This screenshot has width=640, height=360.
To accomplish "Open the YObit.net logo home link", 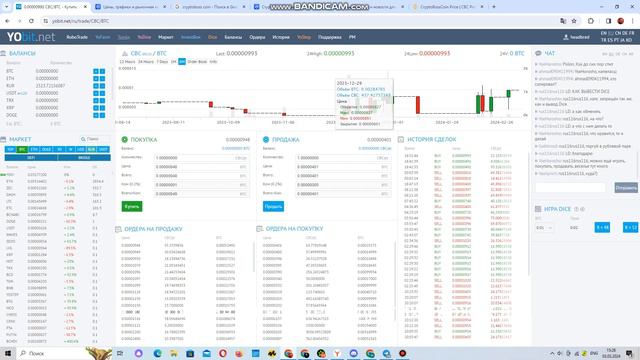I will pyautogui.click(x=31, y=37).
